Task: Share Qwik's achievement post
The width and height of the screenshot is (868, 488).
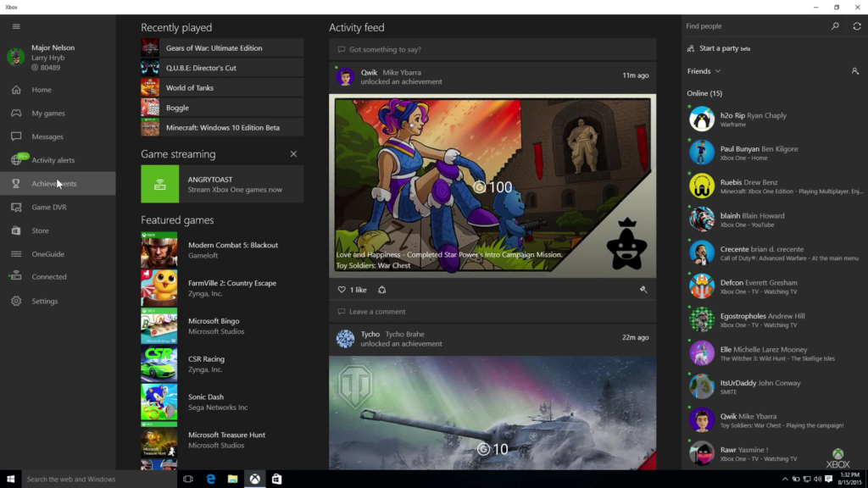Action: click(381, 290)
